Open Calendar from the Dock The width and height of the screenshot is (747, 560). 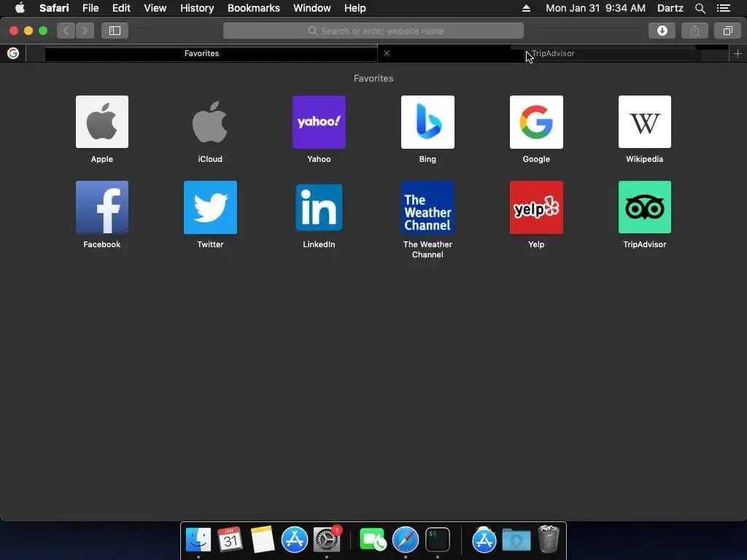point(230,540)
